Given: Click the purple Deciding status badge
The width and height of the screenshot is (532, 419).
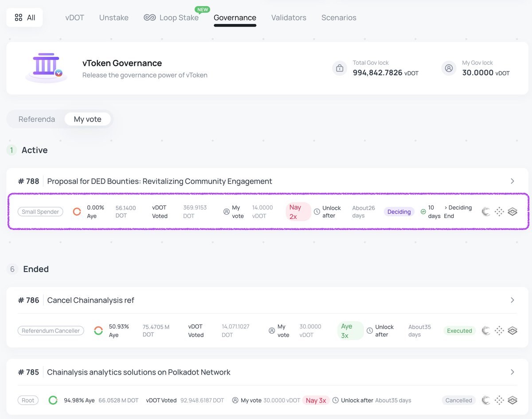Looking at the screenshot, I should (399, 212).
